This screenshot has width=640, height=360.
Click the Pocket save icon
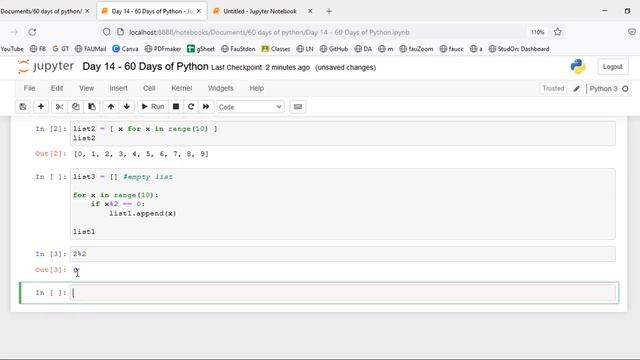(631, 32)
